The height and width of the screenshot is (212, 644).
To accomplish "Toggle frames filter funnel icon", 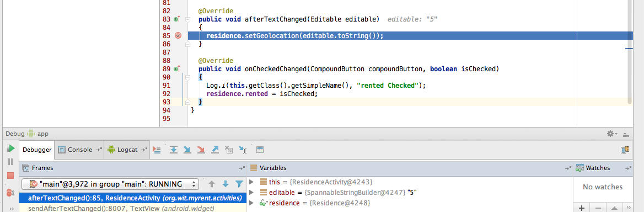I will [239, 184].
